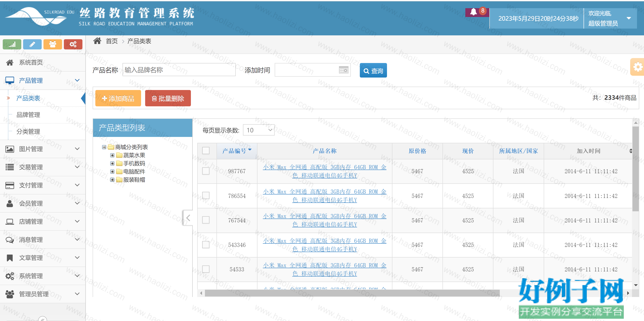Open the 超级管理员 user dropdown arrow
This screenshot has width=644, height=321.
coord(629,18)
